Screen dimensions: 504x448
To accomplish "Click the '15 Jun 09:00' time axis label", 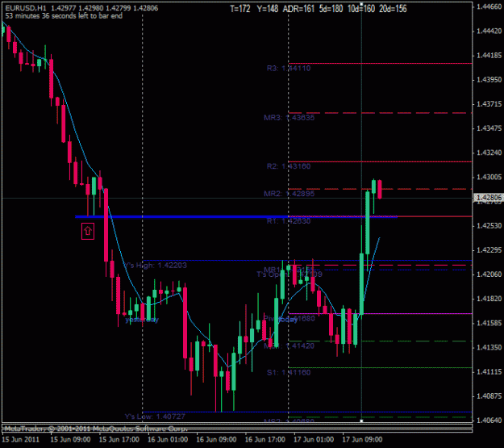I will pyautogui.click(x=70, y=439).
